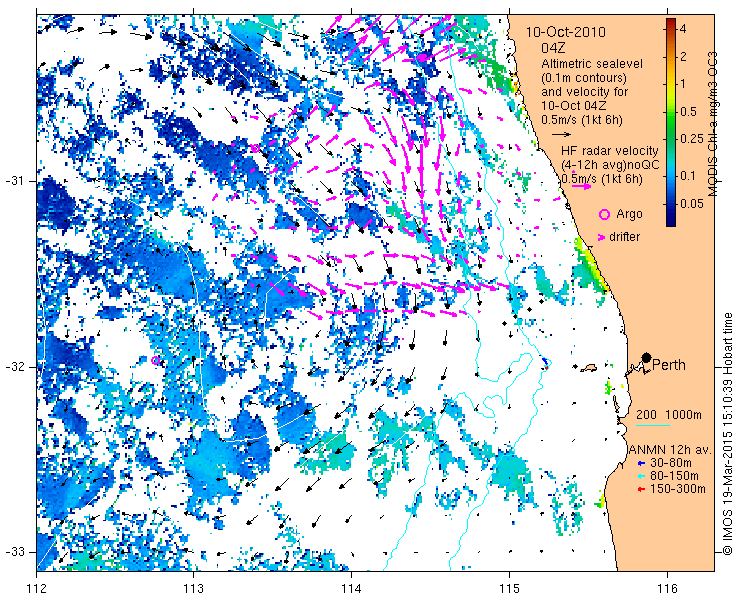The width and height of the screenshot is (740, 600).
Task: Click the '(0.1m contours)' text
Action: click(x=584, y=77)
